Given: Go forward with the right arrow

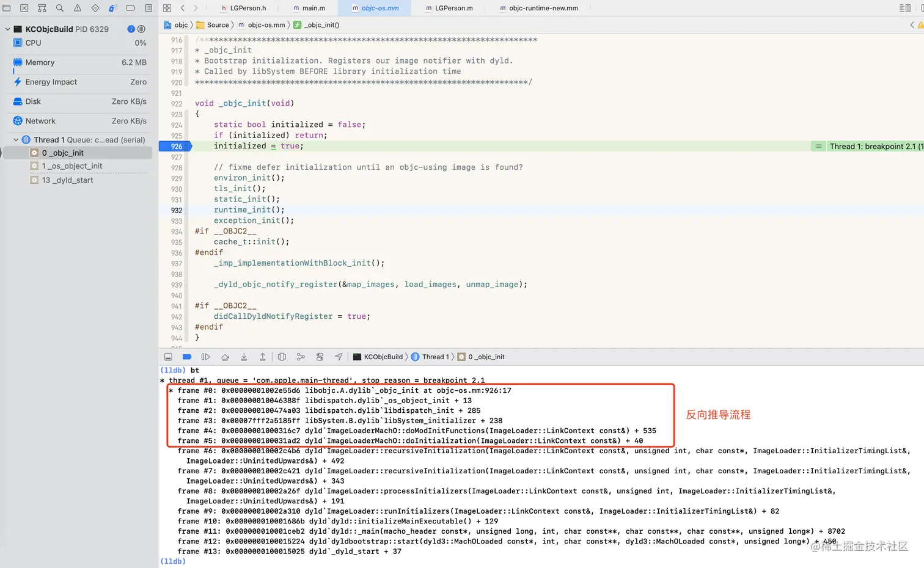Looking at the screenshot, I should click(x=196, y=8).
